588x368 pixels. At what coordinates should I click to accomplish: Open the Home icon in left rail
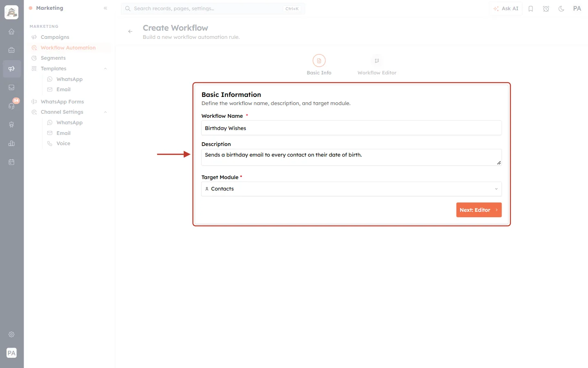click(x=11, y=31)
